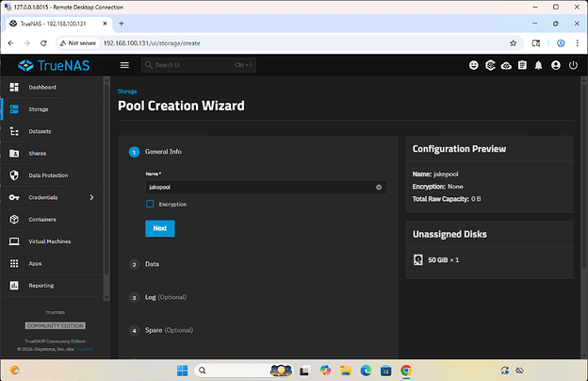Click the TrueNAS logo
This screenshot has height=381, width=588.
(54, 65)
